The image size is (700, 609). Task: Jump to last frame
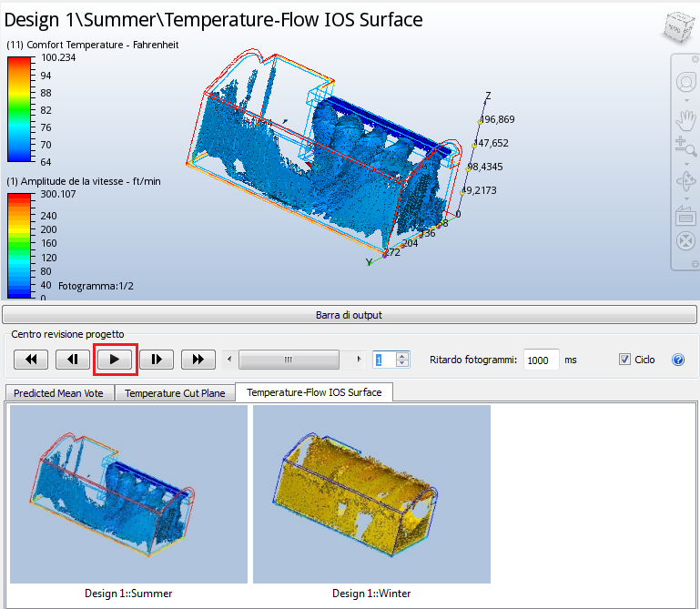point(198,360)
